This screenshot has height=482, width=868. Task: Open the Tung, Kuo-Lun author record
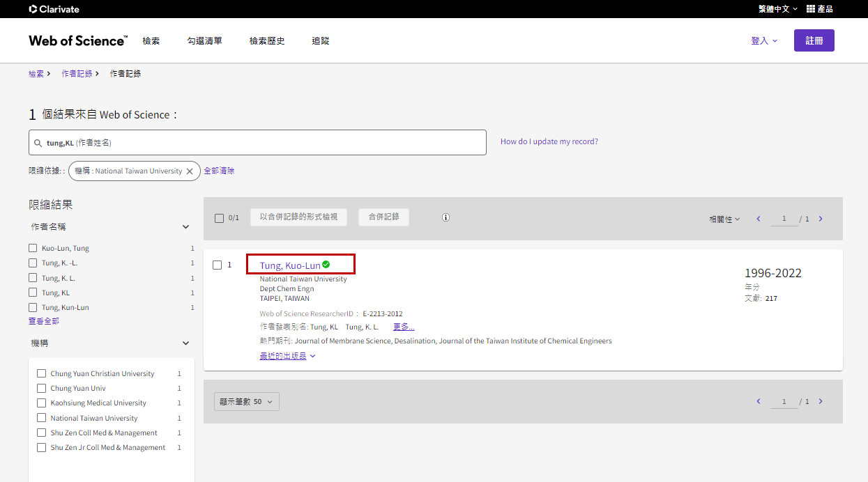[290, 265]
